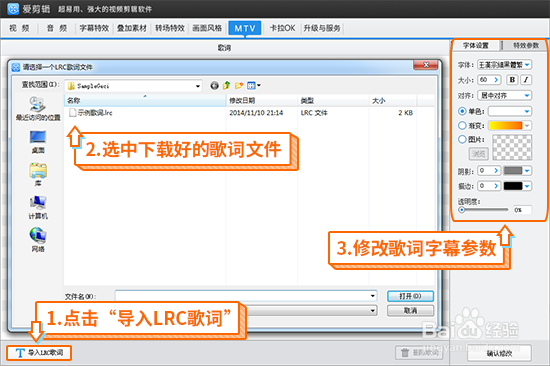Click the create new folder icon
Screen dimensions: 550x366
point(239,85)
